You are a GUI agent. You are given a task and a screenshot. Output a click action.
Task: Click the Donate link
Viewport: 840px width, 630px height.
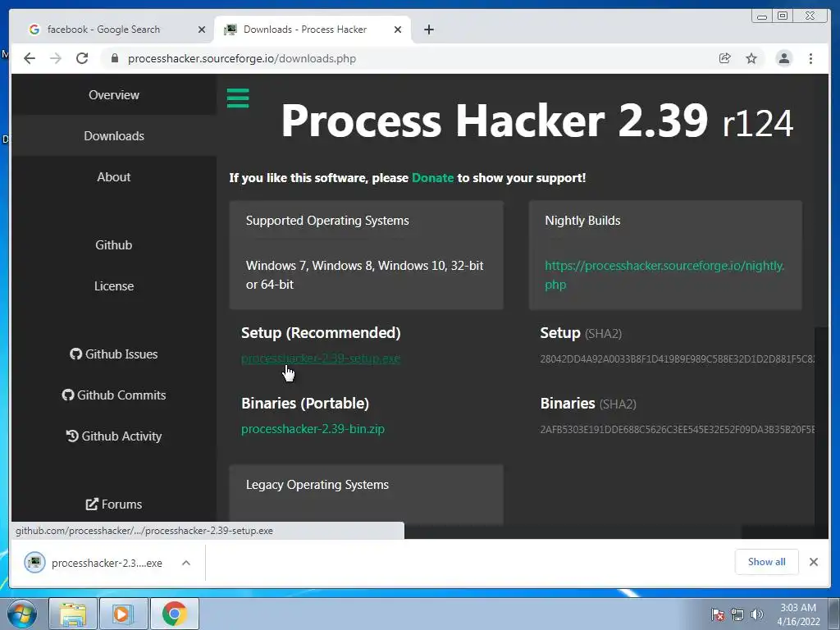coord(432,178)
